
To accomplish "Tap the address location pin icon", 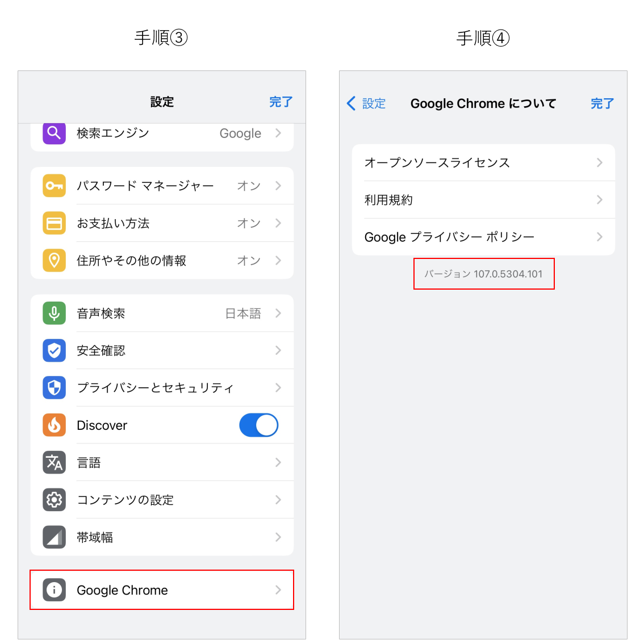I will [x=54, y=261].
